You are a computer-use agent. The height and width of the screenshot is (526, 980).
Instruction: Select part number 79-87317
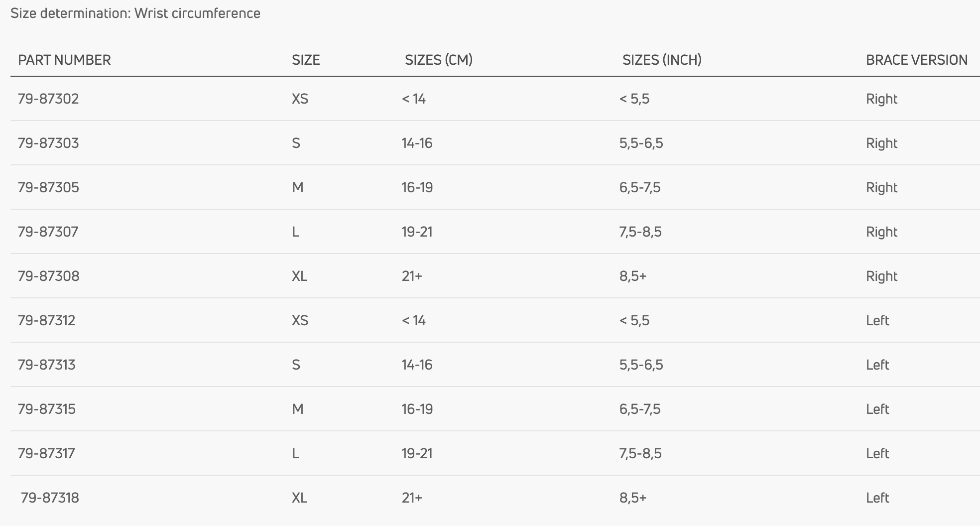(46, 453)
